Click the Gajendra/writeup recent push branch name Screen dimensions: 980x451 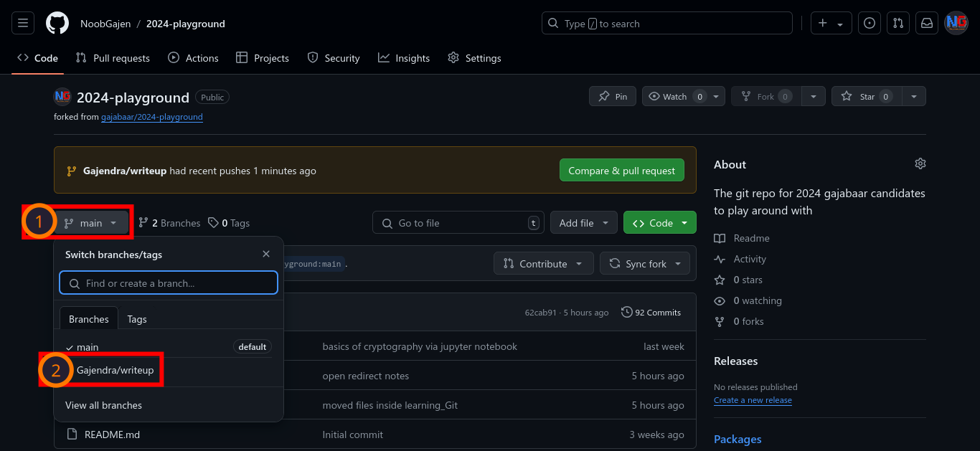[x=125, y=171]
